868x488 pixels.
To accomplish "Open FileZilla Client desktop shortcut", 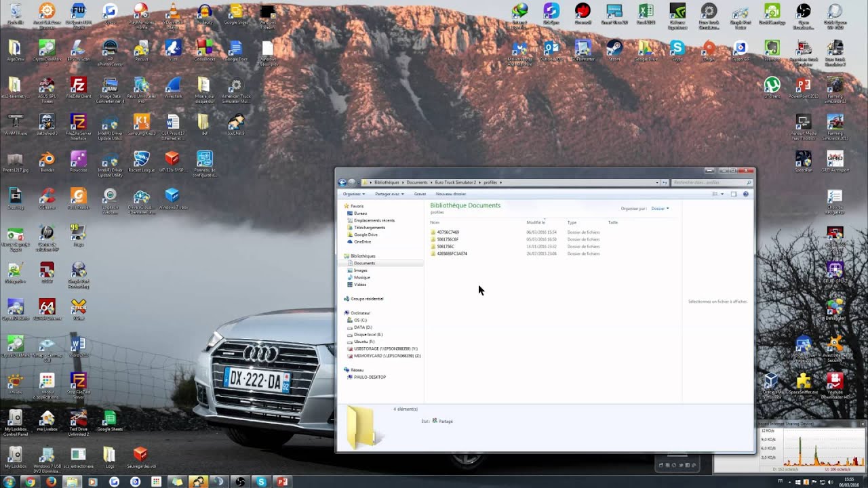I will click(79, 88).
